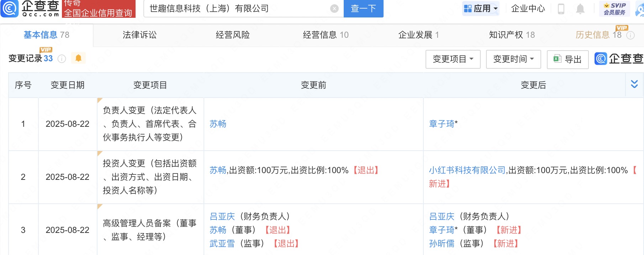Switch to the 基本信息 tab
Screen dimensions: 644x255
(47, 35)
